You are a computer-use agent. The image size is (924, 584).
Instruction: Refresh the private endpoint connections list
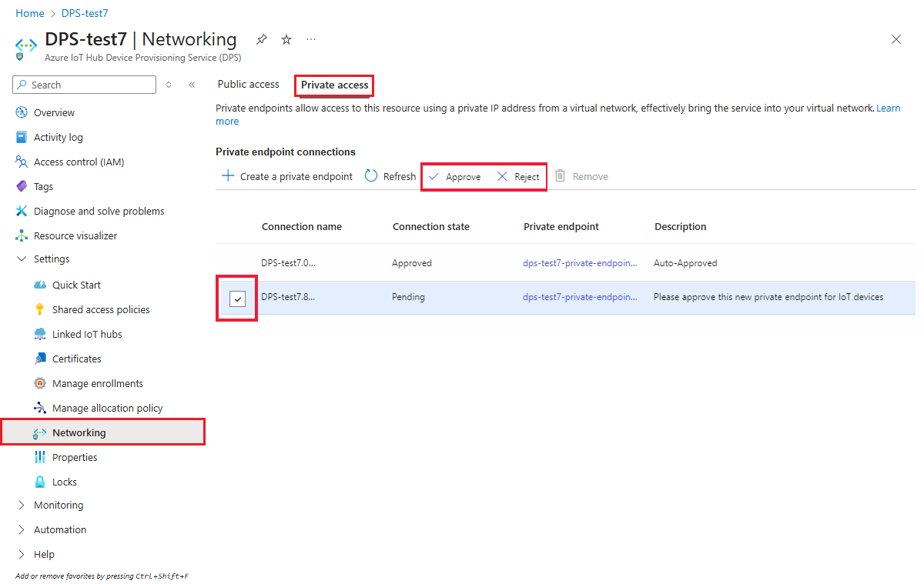pos(390,175)
